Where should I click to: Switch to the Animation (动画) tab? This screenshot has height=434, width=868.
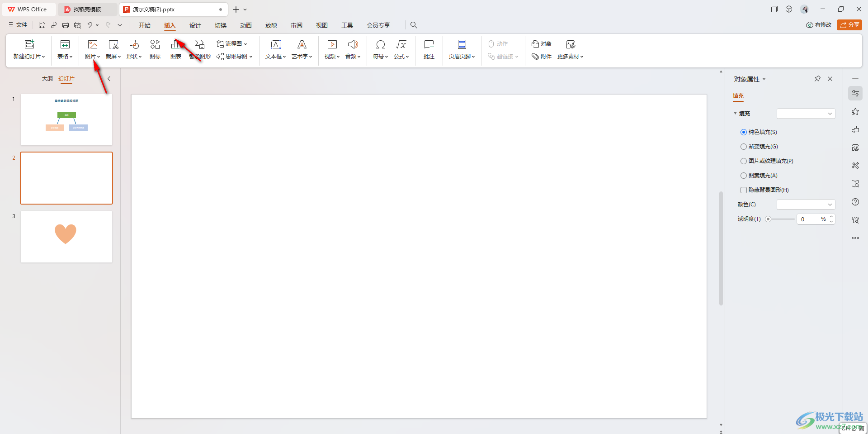pyautogui.click(x=246, y=25)
